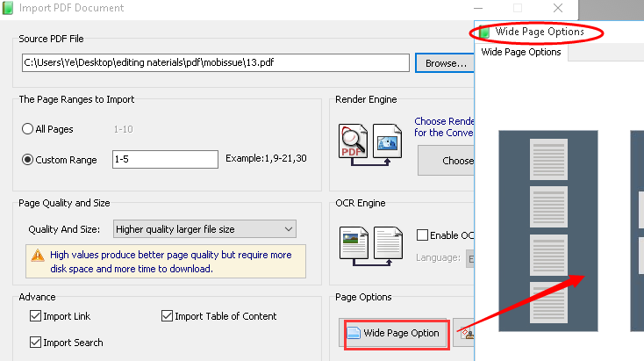
Task: Select the Custom Range radio button
Action: 27,160
